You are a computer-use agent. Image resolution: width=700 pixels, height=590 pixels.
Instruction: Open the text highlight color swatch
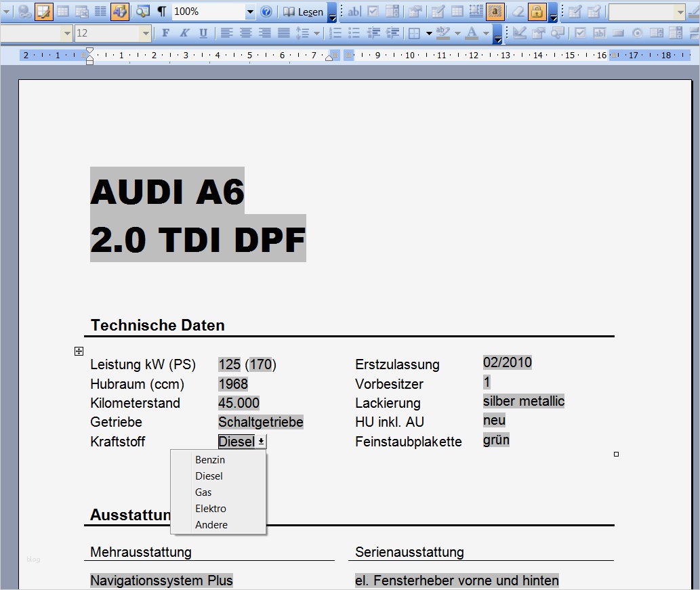pos(442,33)
